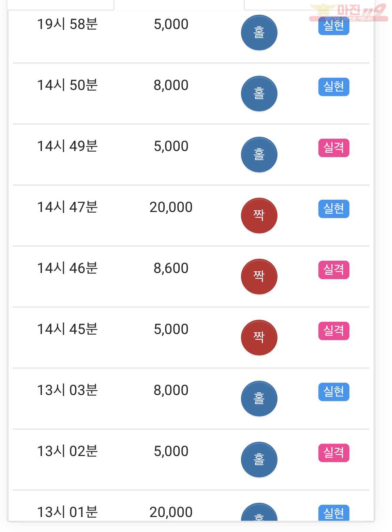
Task: Click the 8,600 amount at 14시 46분
Action: 171,268
